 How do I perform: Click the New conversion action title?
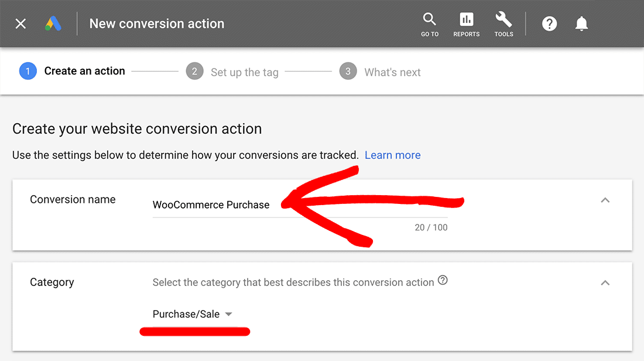(157, 24)
